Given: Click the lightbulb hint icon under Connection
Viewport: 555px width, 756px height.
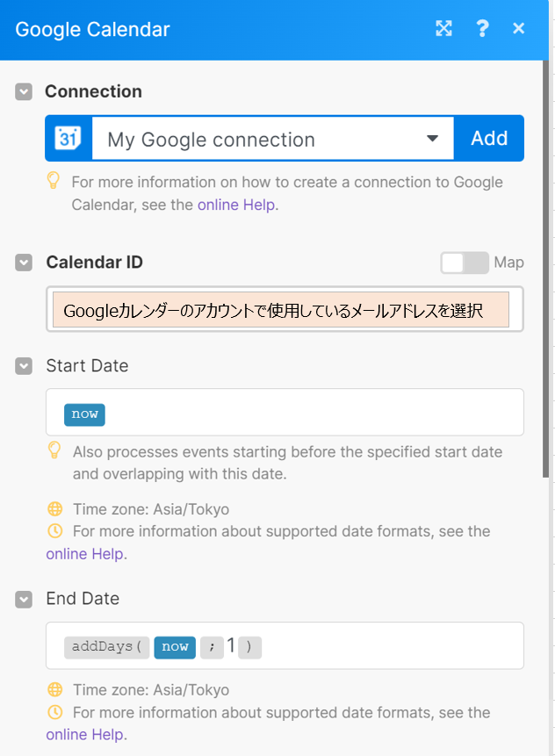Looking at the screenshot, I should [53, 181].
